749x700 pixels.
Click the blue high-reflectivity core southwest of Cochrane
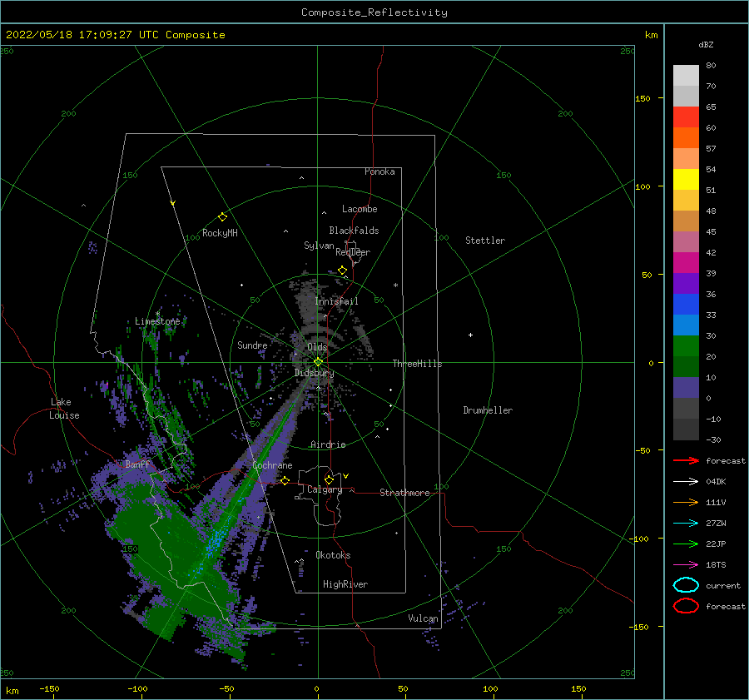coord(215,540)
